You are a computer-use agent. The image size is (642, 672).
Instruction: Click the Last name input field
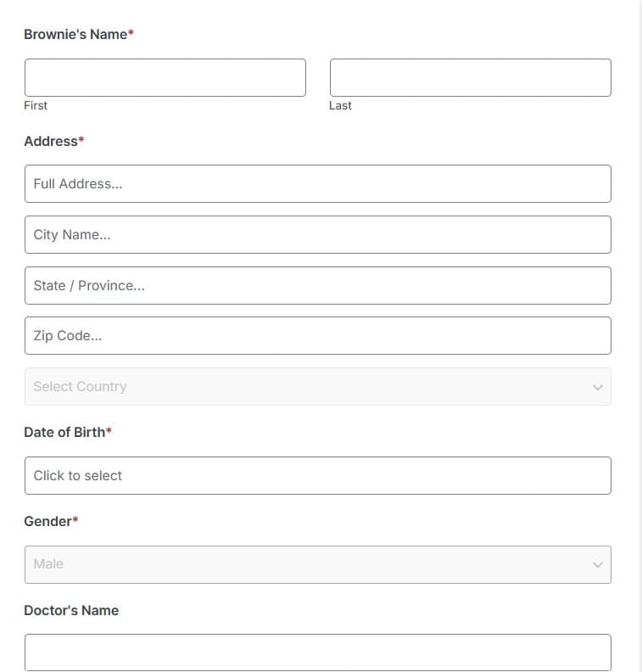(x=470, y=77)
